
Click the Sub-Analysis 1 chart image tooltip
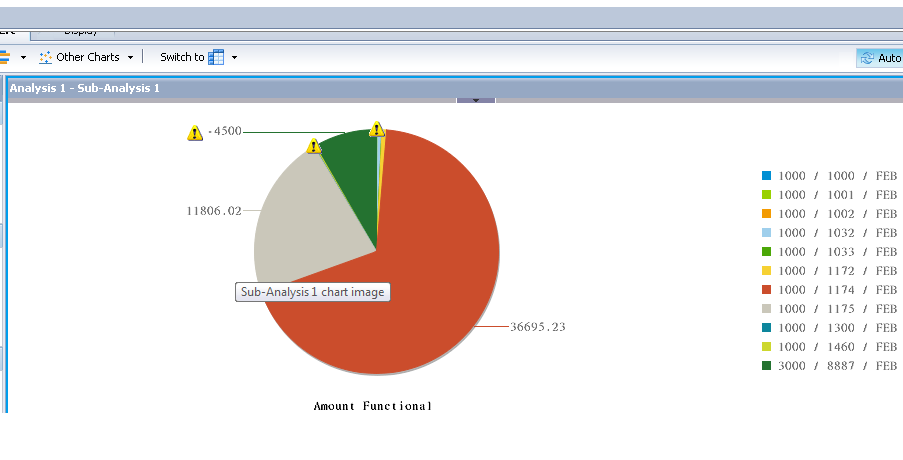pyautogui.click(x=313, y=292)
